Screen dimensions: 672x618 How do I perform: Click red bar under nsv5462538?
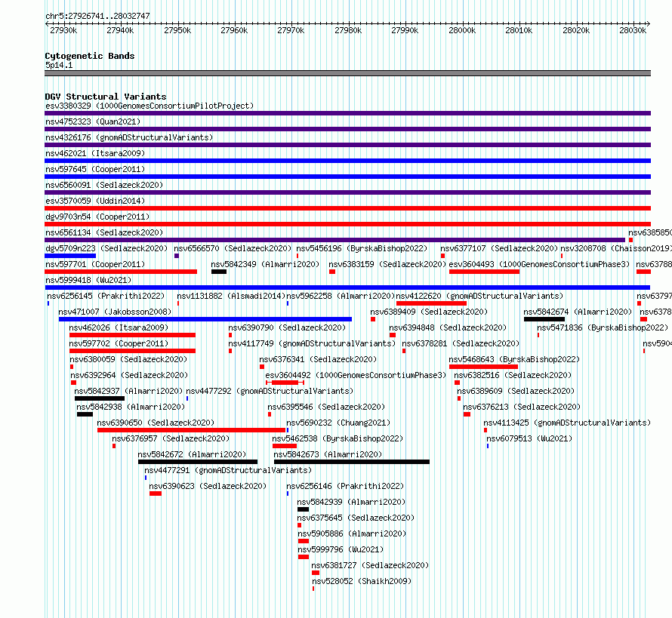(285, 446)
